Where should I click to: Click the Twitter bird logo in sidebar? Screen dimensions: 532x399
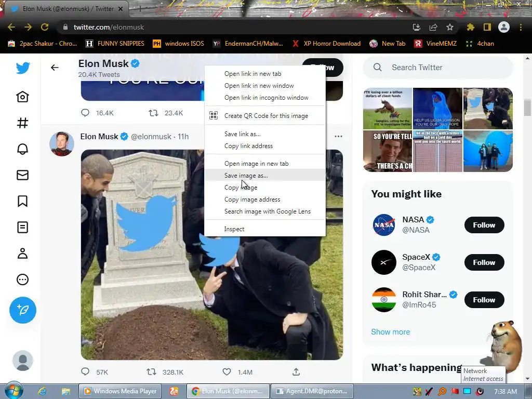(23, 68)
